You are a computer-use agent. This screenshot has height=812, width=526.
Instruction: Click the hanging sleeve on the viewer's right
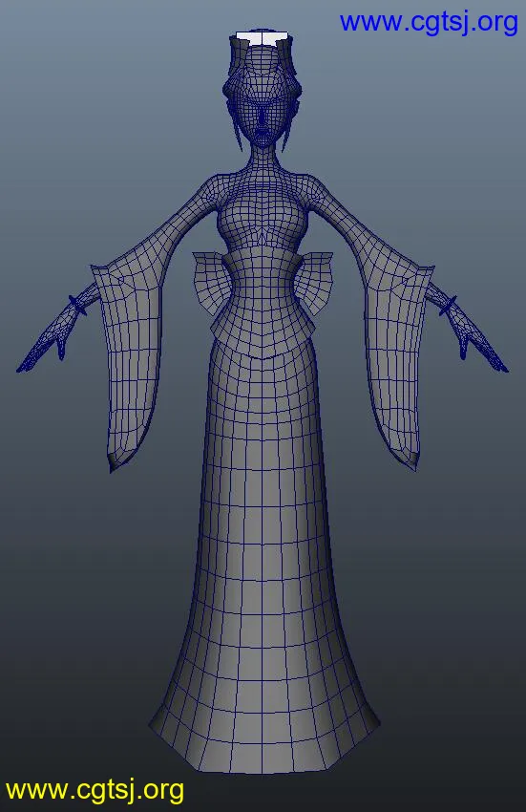point(396,362)
